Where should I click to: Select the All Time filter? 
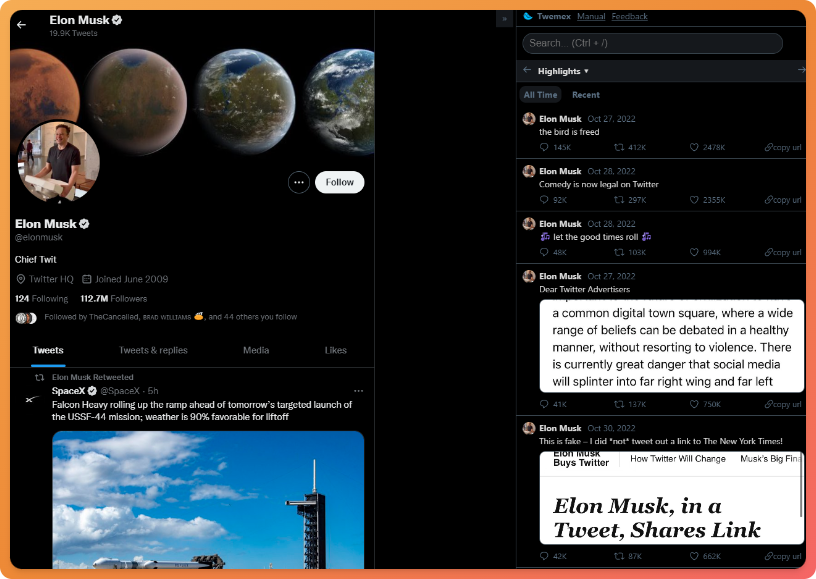(x=540, y=95)
